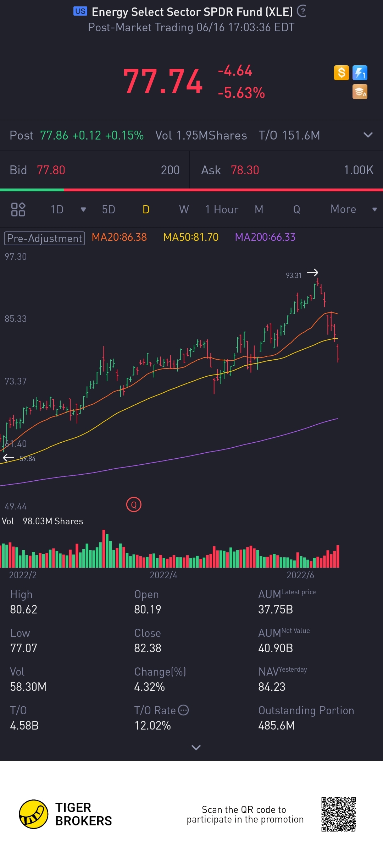Tap the latest red candlestick on chart
This screenshot has width=383, height=868.
(338, 353)
